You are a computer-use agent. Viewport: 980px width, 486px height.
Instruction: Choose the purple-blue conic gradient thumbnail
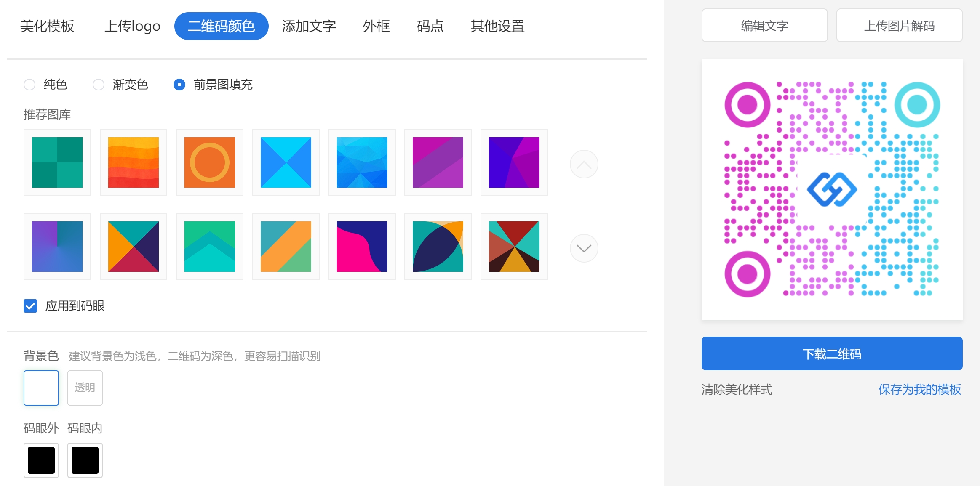coord(57,247)
